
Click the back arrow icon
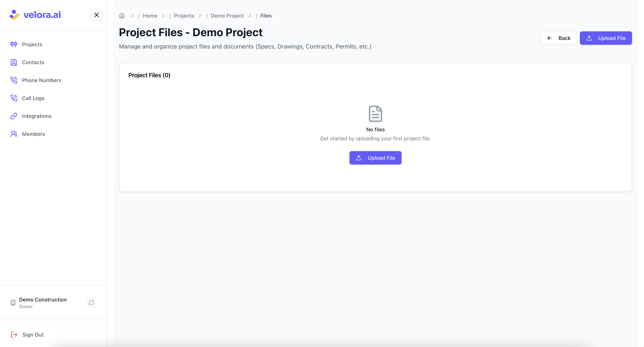point(549,38)
